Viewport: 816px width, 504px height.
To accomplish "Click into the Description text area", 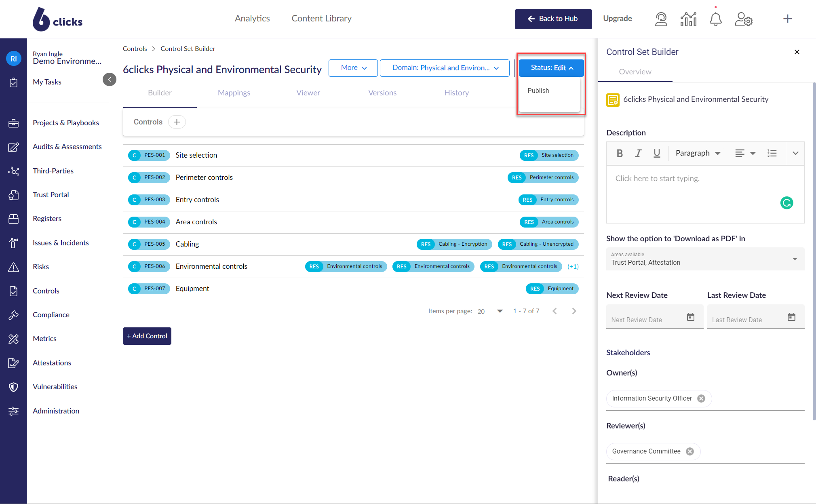I will (705, 194).
